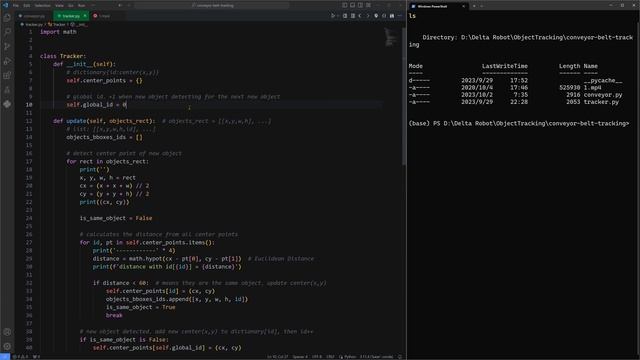Click the editor vertical scrollbar
640x360 pixels.
[404, 96]
